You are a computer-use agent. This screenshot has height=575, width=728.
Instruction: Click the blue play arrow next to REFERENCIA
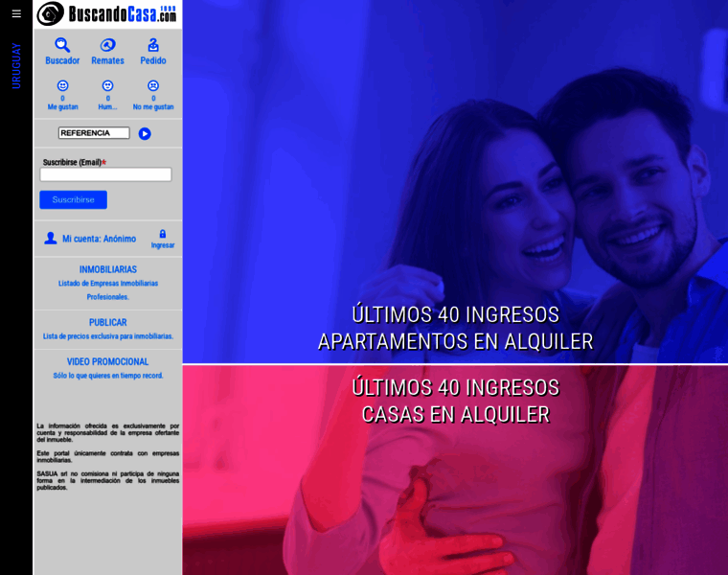(145, 134)
